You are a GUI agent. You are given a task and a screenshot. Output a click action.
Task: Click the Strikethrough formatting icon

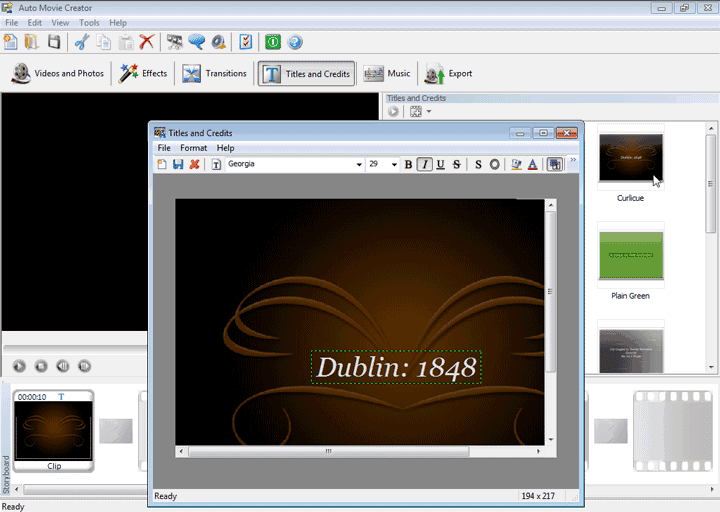[456, 164]
